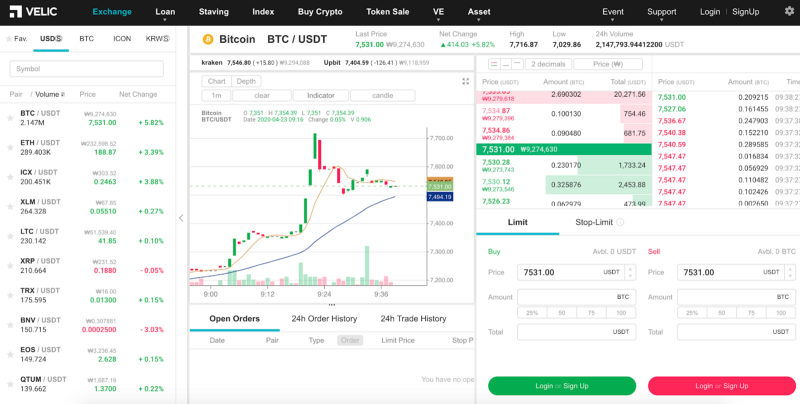Increase Sell price with up stepper arrow
The width and height of the screenshot is (800, 404).
tap(790, 269)
